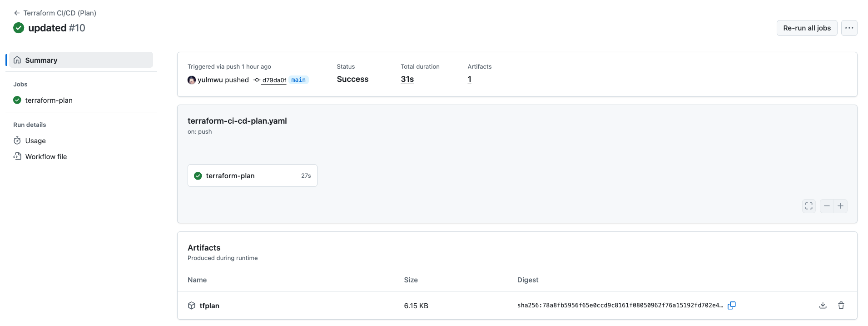Image resolution: width=868 pixels, height=326 pixels.
Task: Select the Summary tab in sidebar
Action: coord(81,60)
